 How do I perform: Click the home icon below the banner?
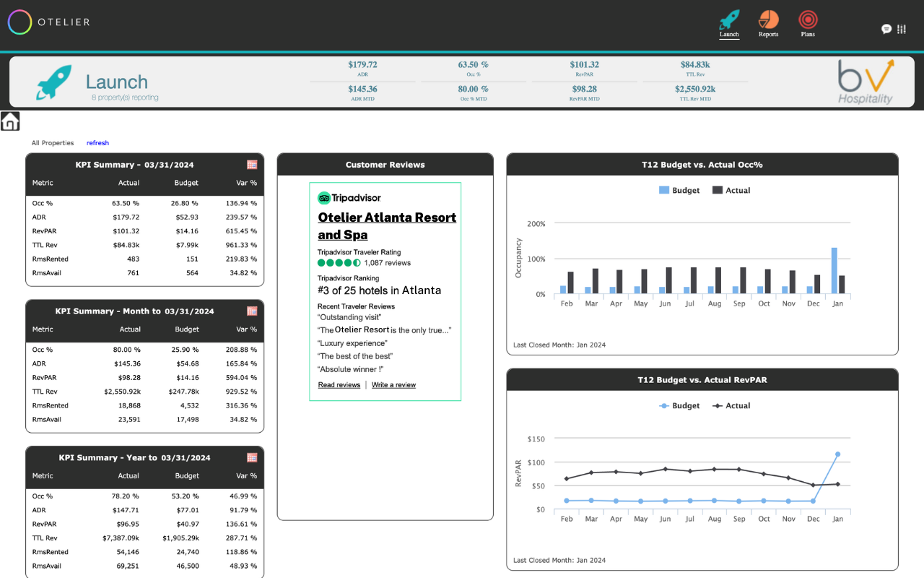tap(10, 121)
